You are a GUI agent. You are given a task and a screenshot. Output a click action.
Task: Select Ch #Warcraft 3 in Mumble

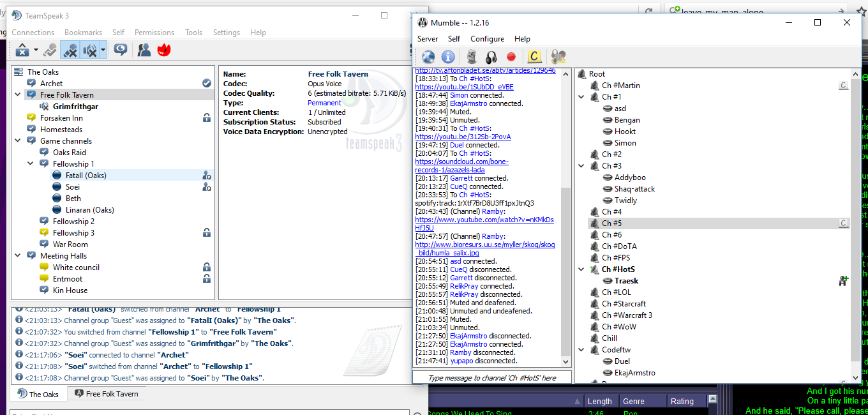click(627, 315)
